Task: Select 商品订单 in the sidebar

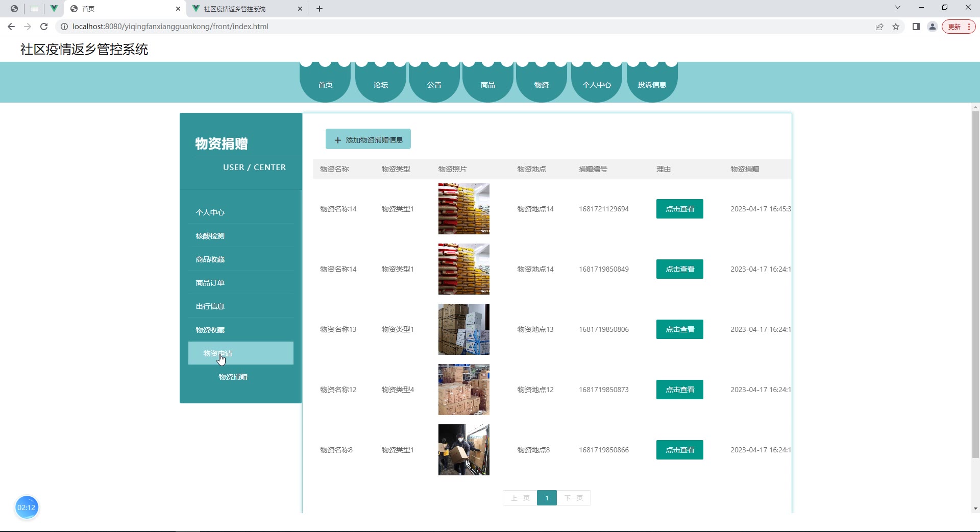Action: coord(241,283)
